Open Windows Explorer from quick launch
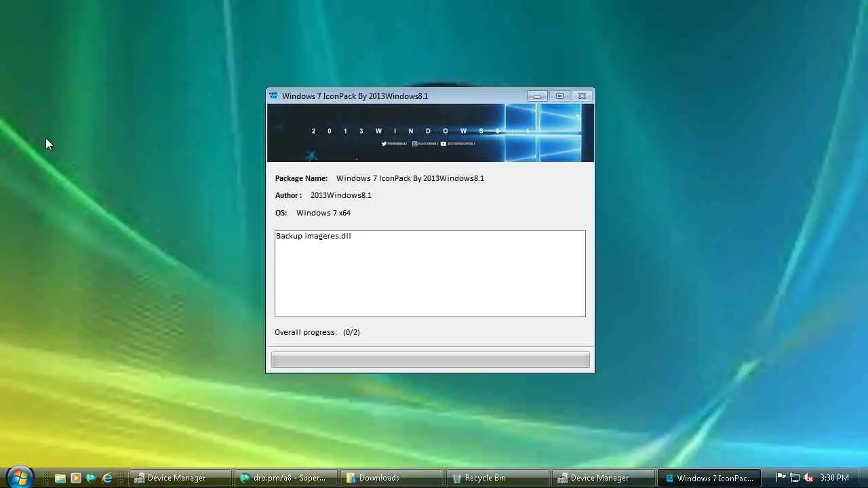Screen dimensions: 868x488 (60, 478)
